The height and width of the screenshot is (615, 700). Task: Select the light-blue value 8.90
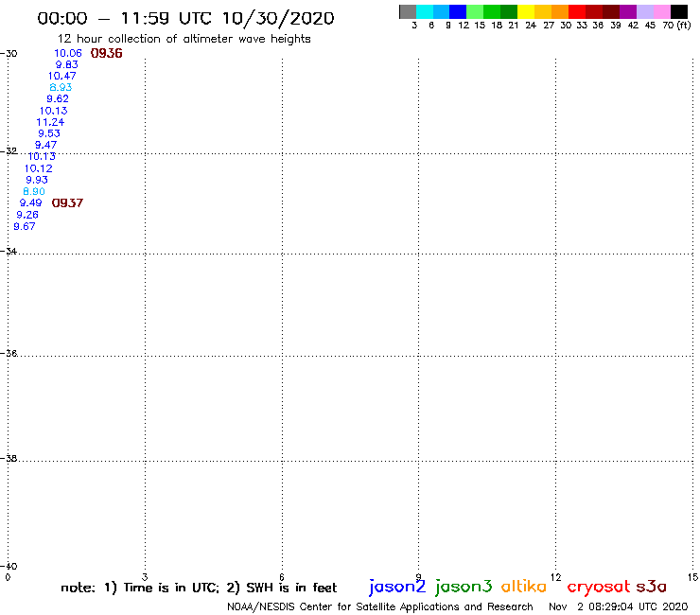(x=33, y=192)
